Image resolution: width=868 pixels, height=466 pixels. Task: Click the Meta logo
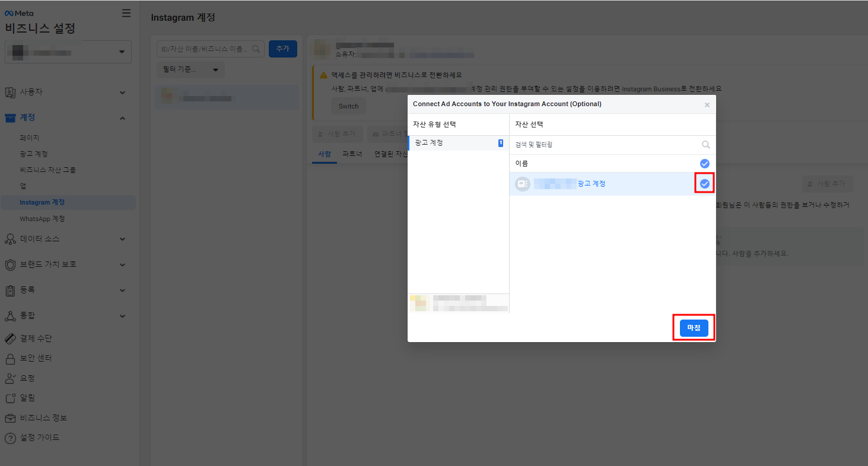[19, 13]
